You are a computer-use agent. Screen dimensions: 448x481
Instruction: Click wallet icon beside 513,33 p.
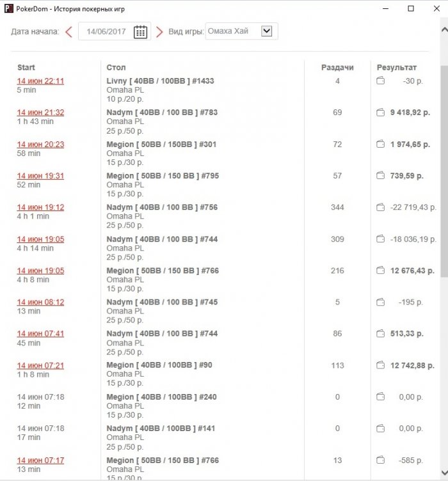pos(381,333)
